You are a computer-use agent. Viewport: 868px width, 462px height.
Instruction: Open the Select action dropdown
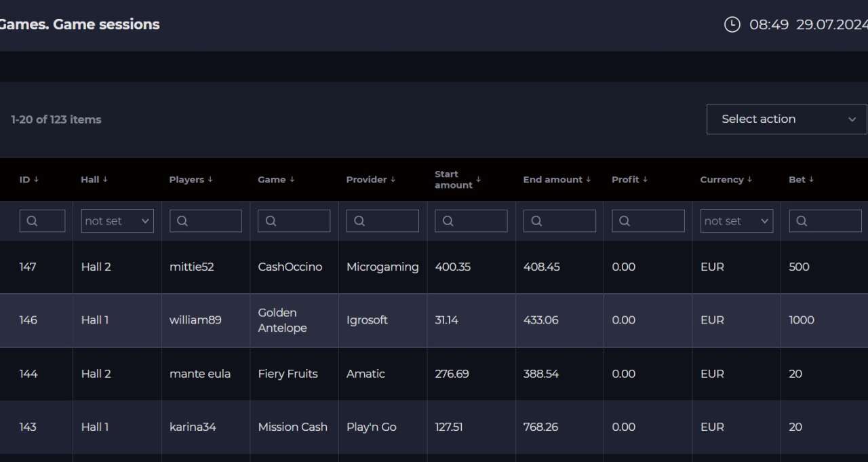click(x=787, y=119)
